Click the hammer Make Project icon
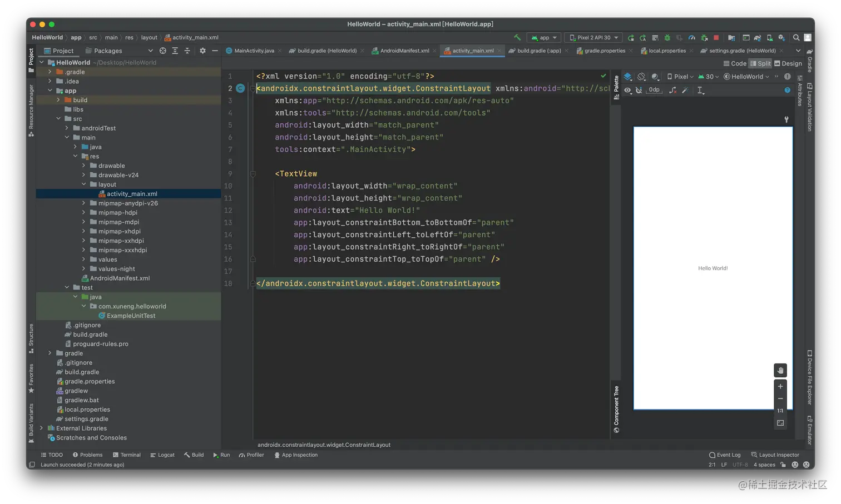 click(x=517, y=38)
